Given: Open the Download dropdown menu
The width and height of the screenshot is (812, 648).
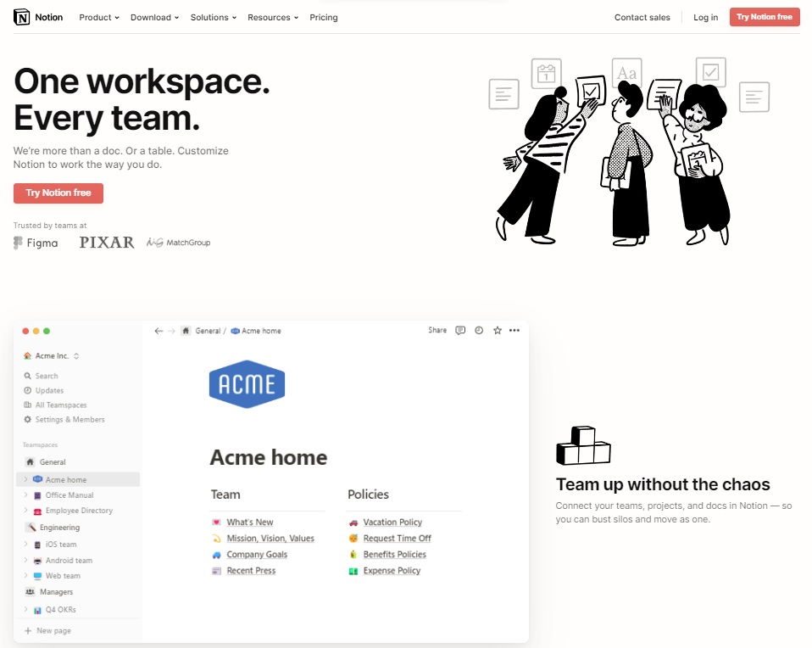Looking at the screenshot, I should point(154,17).
